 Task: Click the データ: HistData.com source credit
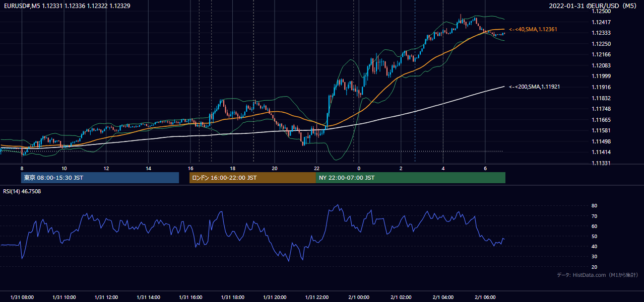(597, 275)
